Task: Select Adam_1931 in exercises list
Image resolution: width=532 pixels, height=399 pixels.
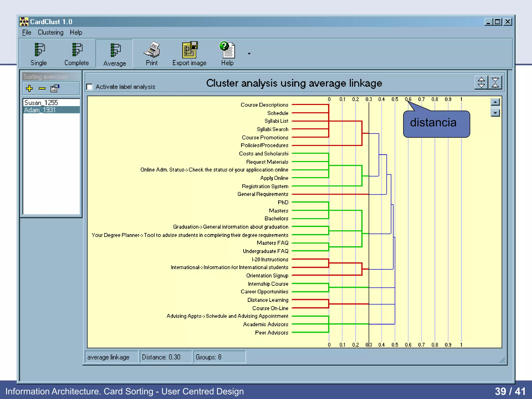Action: pyautogui.click(x=40, y=110)
